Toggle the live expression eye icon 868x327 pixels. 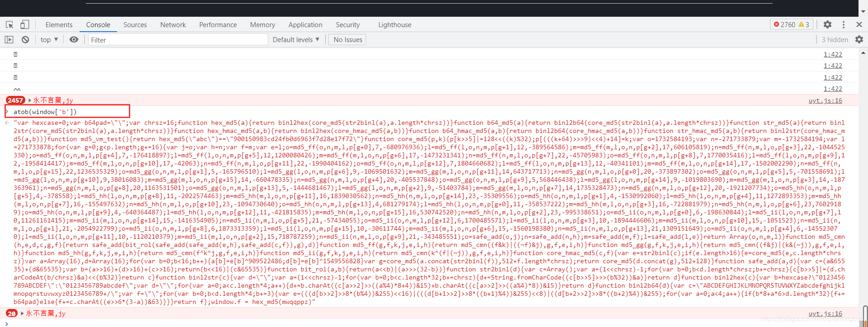(x=74, y=40)
